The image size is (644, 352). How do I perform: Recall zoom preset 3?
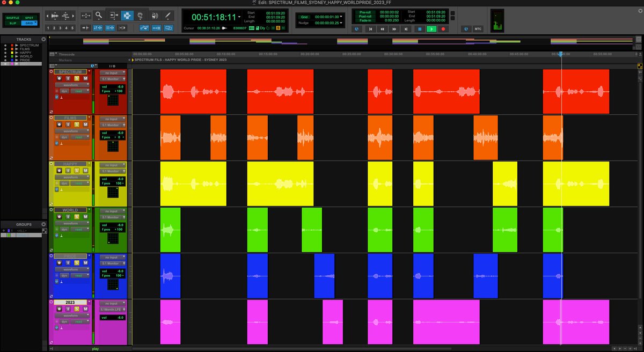tap(60, 28)
